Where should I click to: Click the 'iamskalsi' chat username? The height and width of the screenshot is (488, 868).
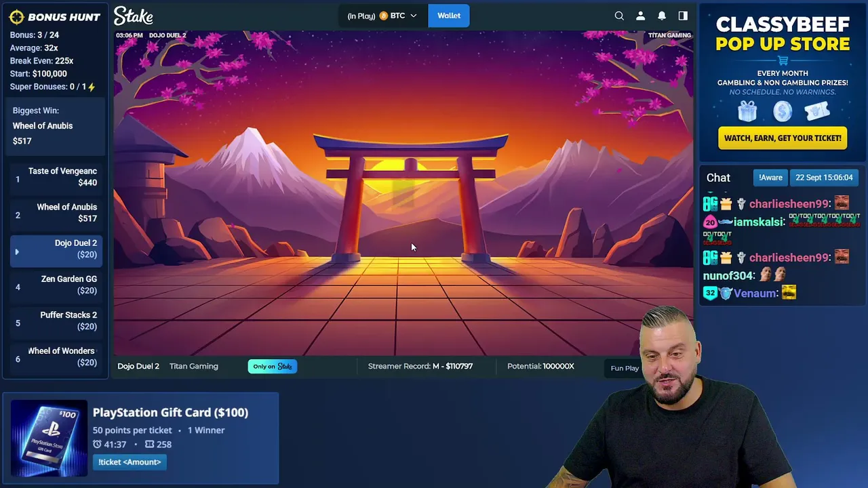coord(759,222)
